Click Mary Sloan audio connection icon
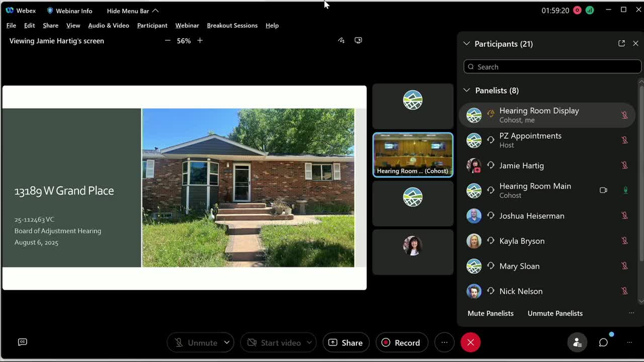The image size is (644, 362). 491,266
